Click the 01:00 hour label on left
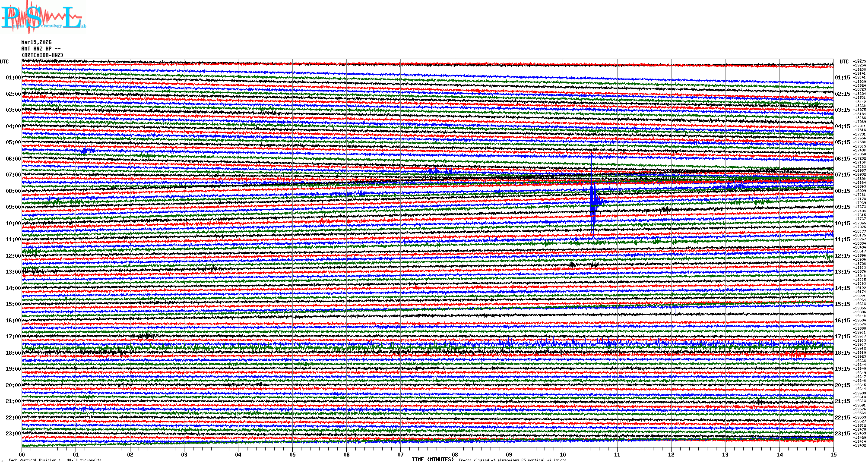 pyautogui.click(x=13, y=78)
